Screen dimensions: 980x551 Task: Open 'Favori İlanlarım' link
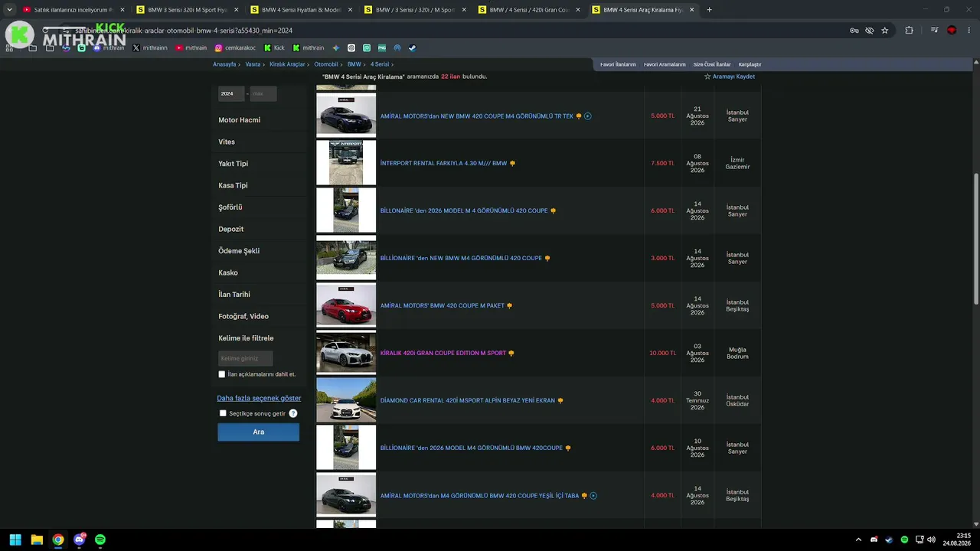[x=618, y=64]
